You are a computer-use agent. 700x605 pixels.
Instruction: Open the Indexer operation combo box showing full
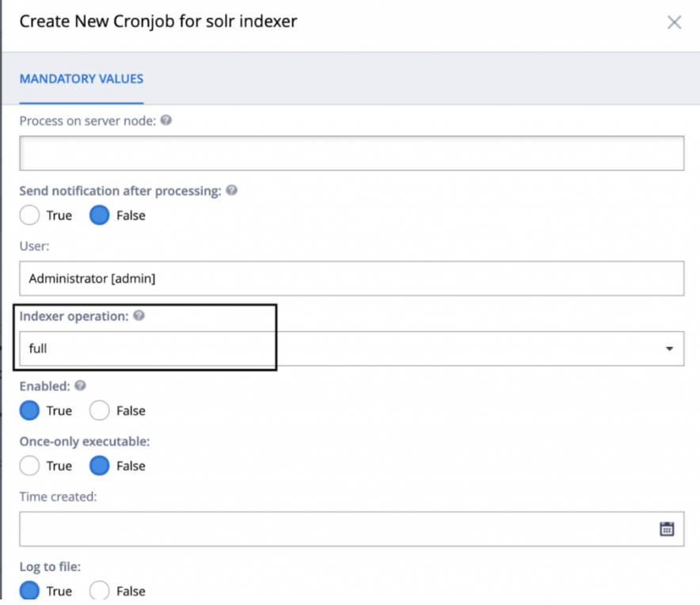352,348
